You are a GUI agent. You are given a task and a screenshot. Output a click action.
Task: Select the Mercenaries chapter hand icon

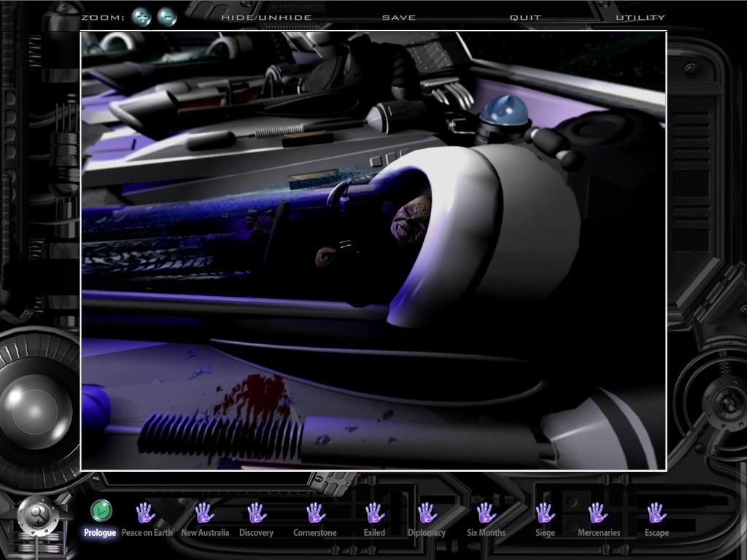(598, 513)
